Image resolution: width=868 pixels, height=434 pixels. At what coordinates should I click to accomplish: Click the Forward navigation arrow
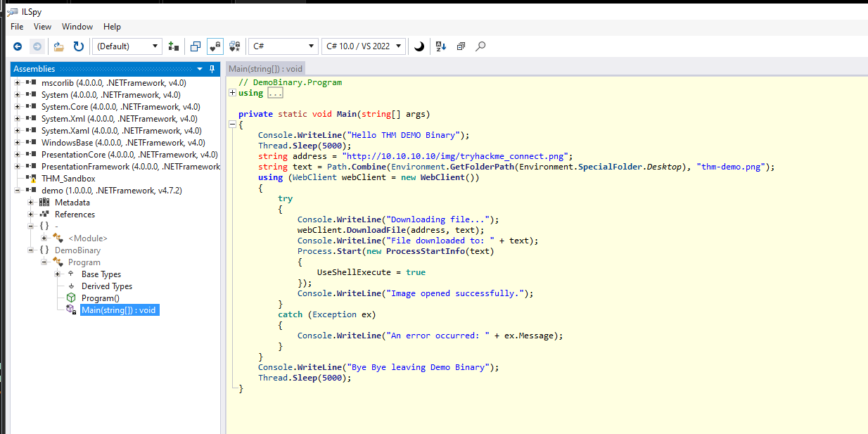37,46
